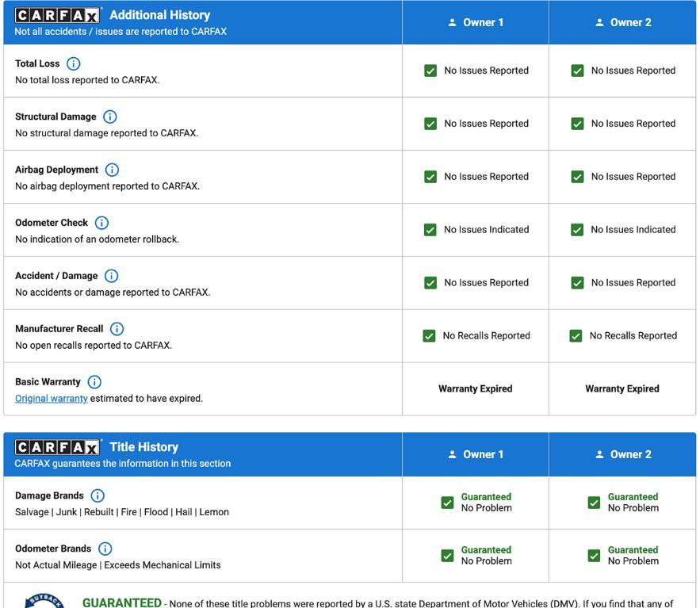Screen dimensions: 700x608
Task: Click Manufacturer Recall green check for Owner 1
Action: pyautogui.click(x=429, y=335)
